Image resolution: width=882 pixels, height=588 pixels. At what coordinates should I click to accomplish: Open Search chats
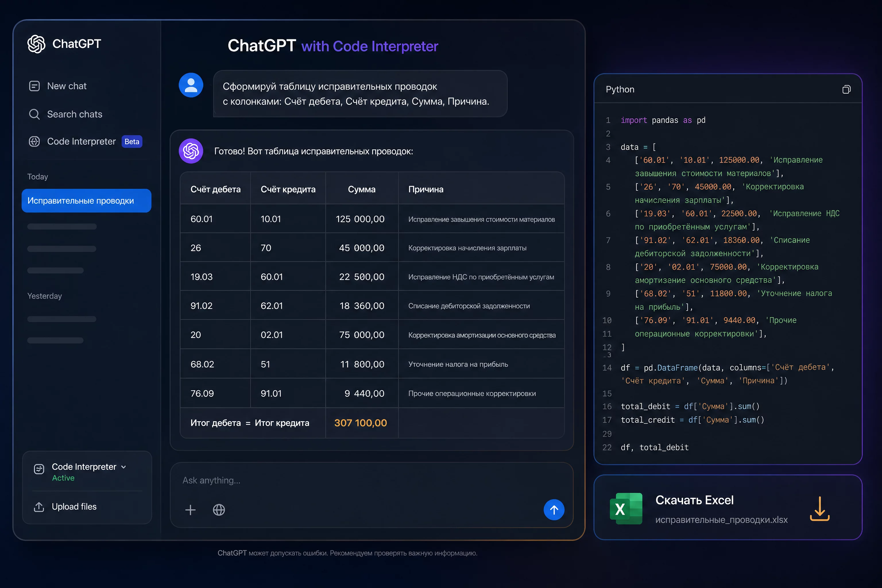(x=75, y=114)
